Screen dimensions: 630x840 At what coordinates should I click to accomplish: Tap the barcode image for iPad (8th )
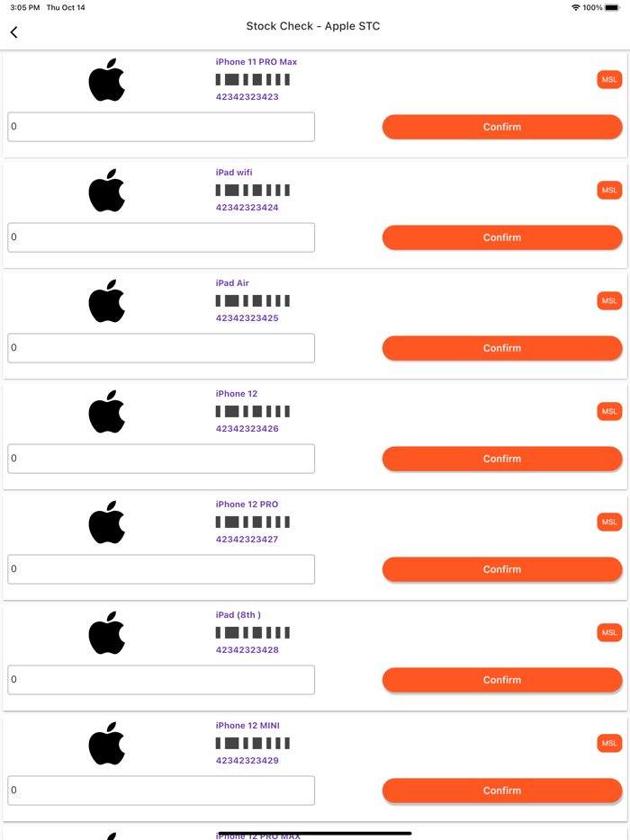(250, 632)
